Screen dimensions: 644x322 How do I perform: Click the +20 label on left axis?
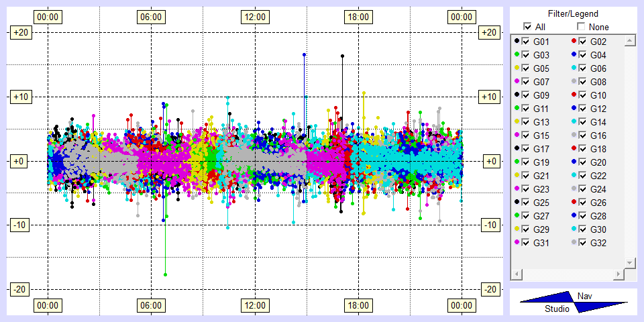point(18,33)
